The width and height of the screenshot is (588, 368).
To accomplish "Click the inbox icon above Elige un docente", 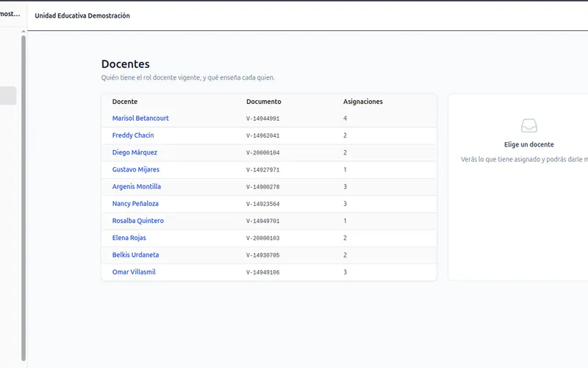I will 528,125.
